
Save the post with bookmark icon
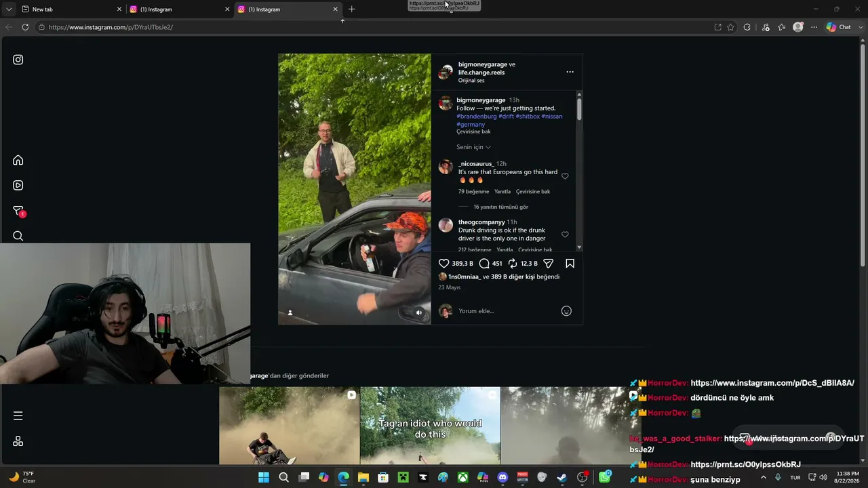(x=570, y=264)
